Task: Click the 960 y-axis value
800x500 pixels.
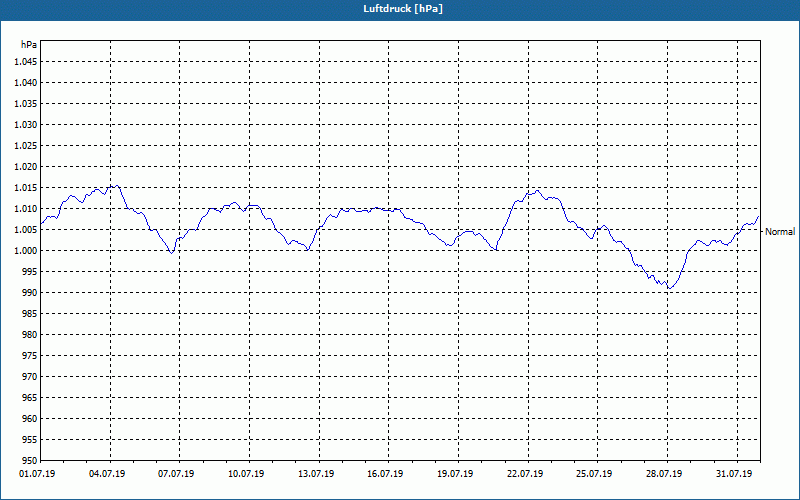Action: point(30,418)
